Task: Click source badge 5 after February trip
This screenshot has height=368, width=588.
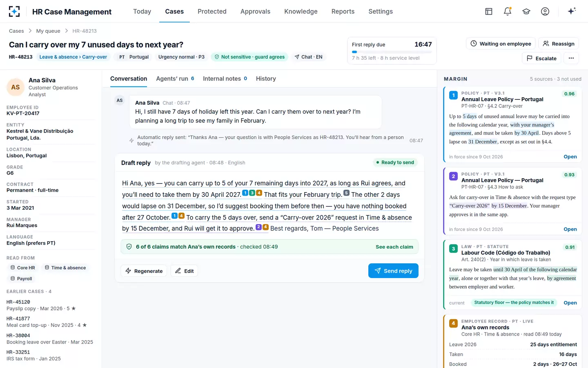Action: [346, 193]
